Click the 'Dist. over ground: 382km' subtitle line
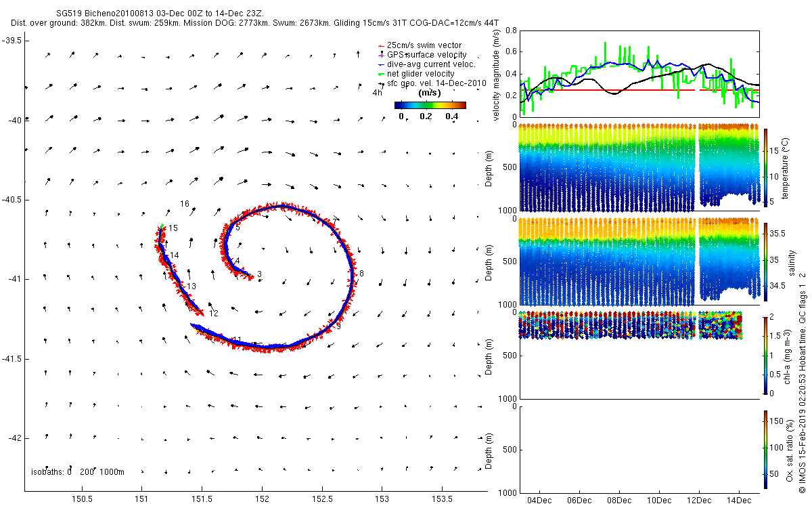The image size is (812, 508). (254, 23)
